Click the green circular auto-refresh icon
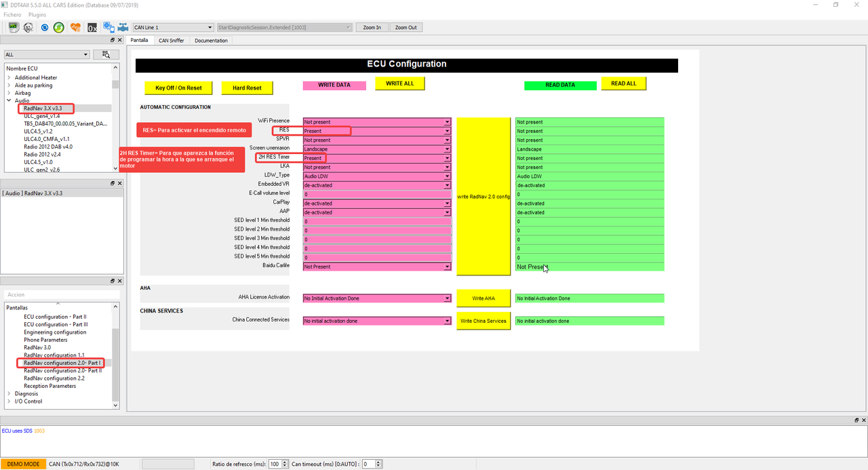The height and width of the screenshot is (470, 868). coord(60,28)
